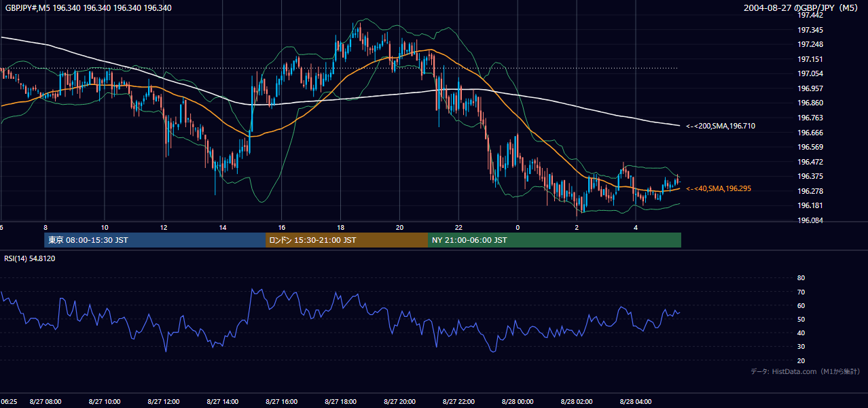Click the HistData.com data source credit

click(x=806, y=371)
